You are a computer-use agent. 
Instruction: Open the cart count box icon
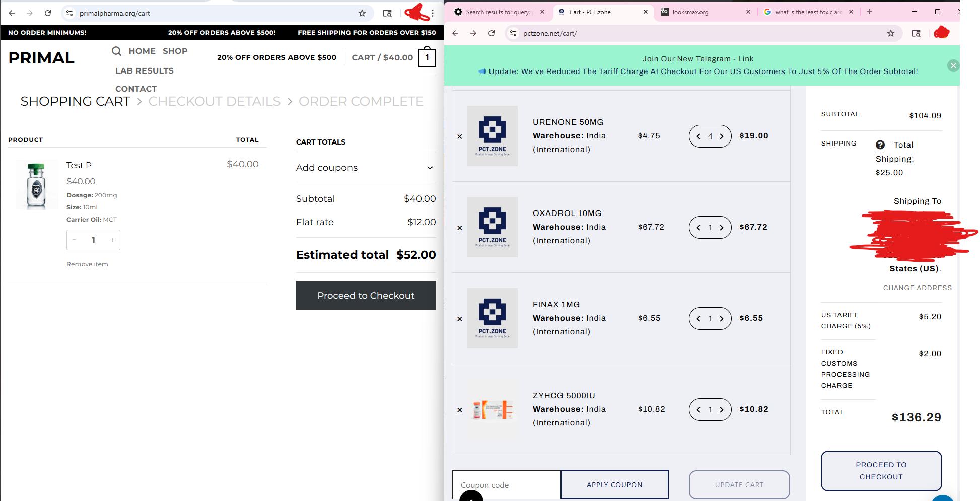[427, 57]
